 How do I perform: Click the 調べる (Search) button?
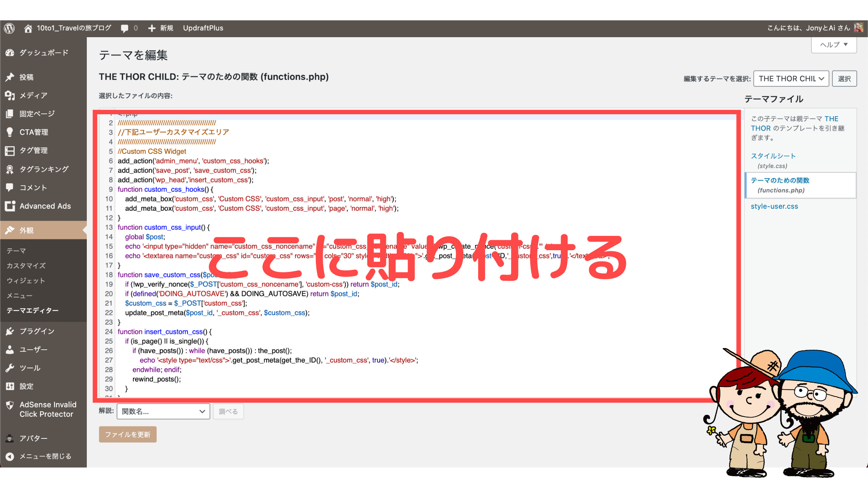(x=228, y=411)
